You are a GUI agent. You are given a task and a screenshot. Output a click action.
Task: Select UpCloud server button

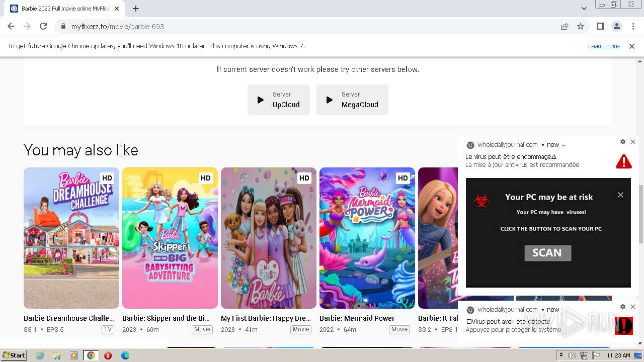coord(279,100)
